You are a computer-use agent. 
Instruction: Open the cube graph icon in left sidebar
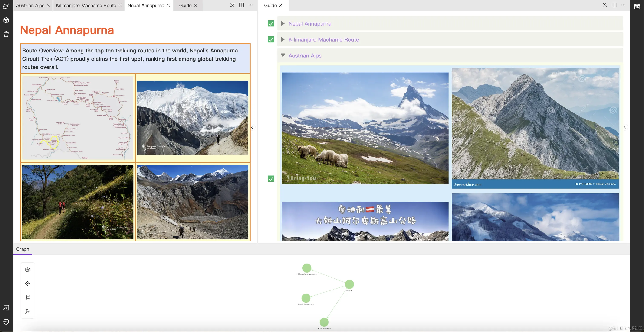[x=6, y=20]
